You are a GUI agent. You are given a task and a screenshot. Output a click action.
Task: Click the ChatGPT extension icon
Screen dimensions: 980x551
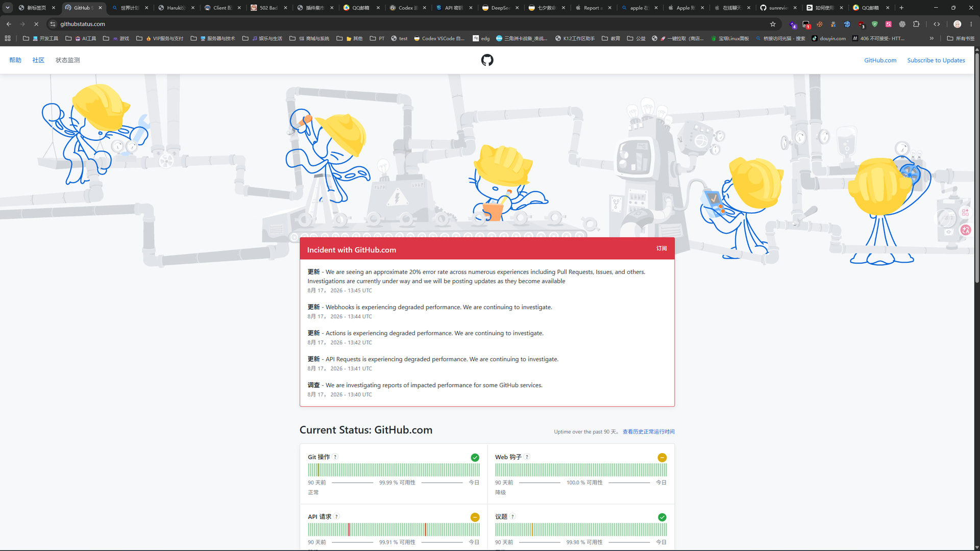click(902, 24)
